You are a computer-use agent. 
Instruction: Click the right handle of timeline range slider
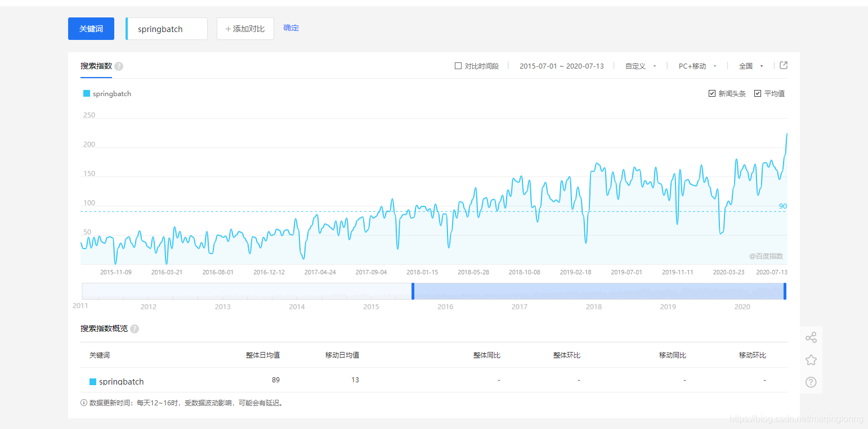[x=785, y=291]
